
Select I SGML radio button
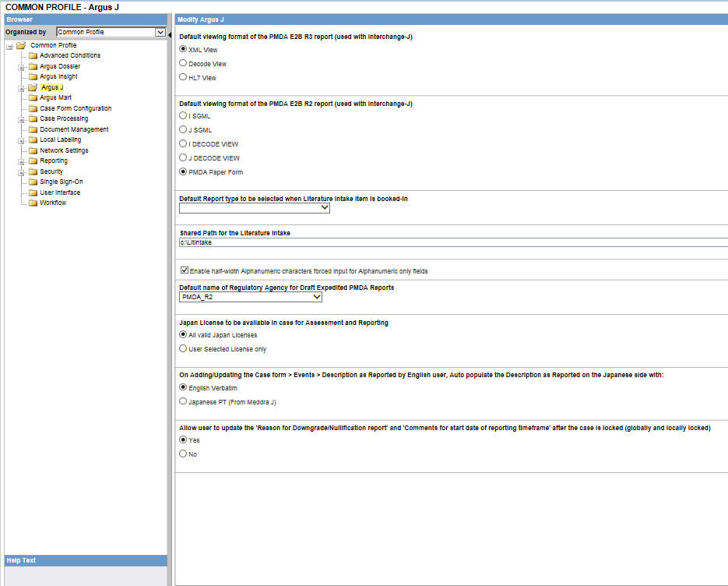183,115
